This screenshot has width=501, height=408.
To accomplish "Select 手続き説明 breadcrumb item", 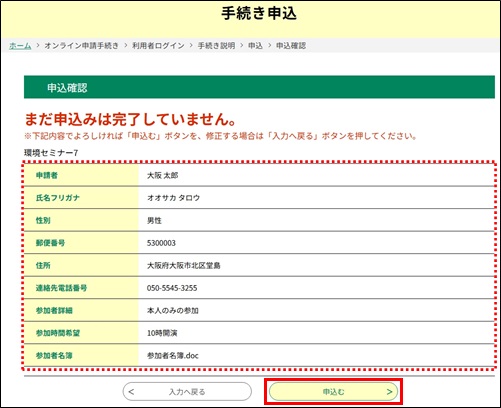I will (x=216, y=46).
